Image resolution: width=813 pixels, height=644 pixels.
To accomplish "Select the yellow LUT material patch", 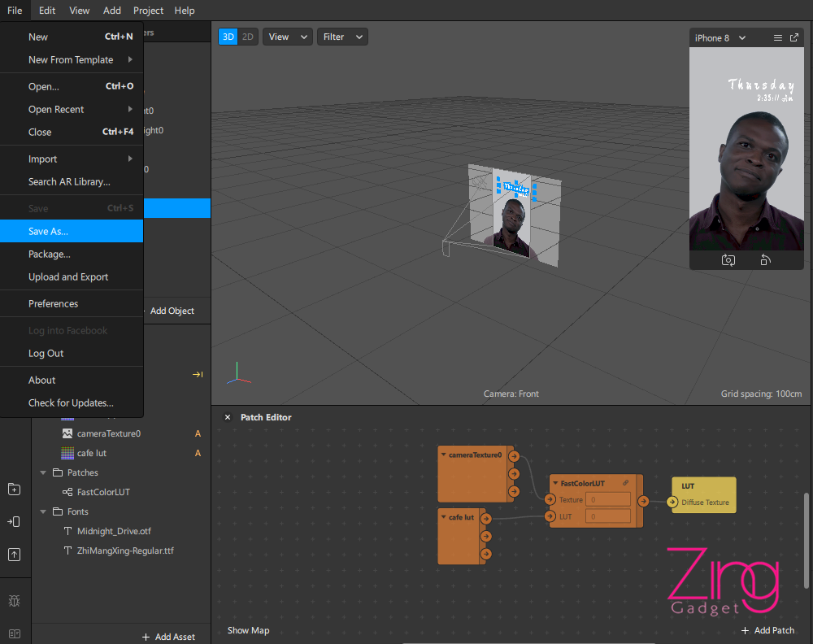I will point(703,494).
